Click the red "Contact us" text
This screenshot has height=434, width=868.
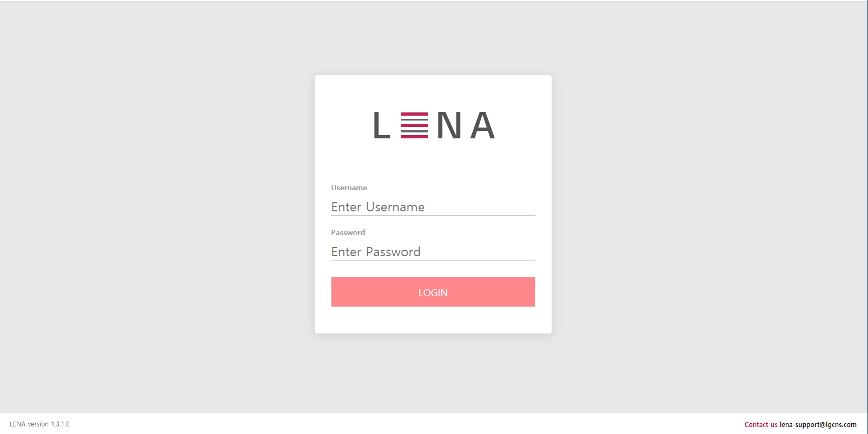[760, 424]
